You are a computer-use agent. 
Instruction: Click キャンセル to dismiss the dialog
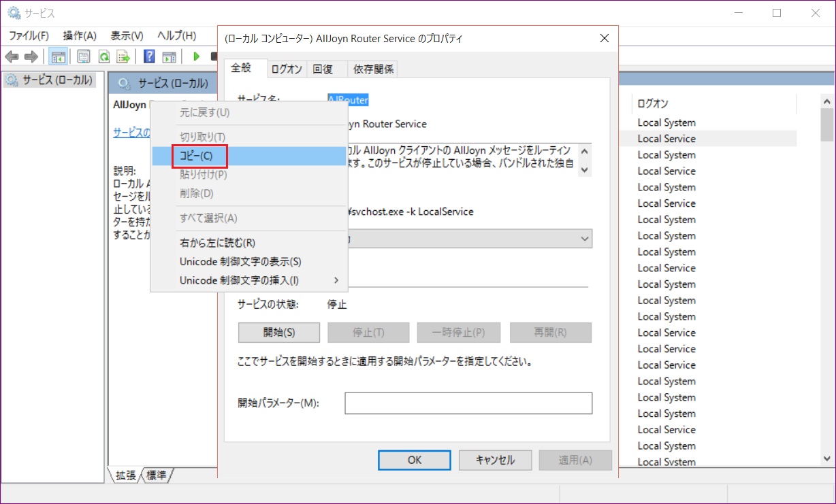495,460
